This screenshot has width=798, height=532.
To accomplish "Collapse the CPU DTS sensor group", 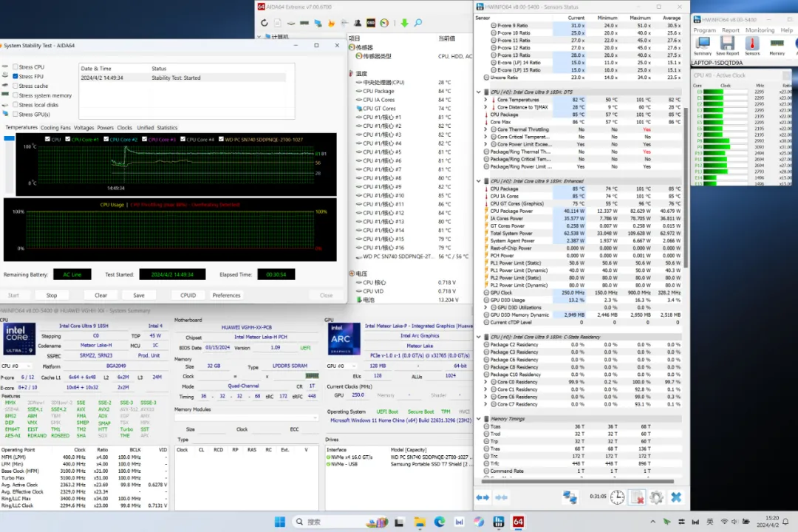I will coord(479,92).
